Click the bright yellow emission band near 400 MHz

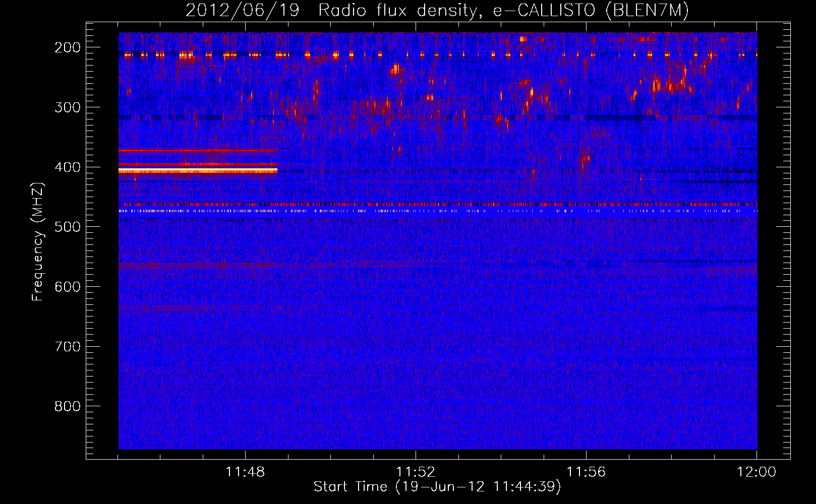pyautogui.click(x=198, y=171)
